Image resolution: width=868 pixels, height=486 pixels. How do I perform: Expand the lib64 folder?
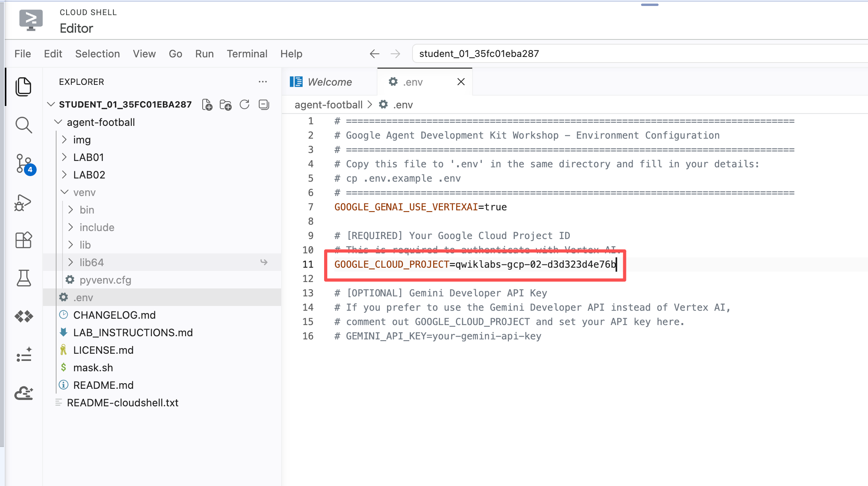(70, 262)
